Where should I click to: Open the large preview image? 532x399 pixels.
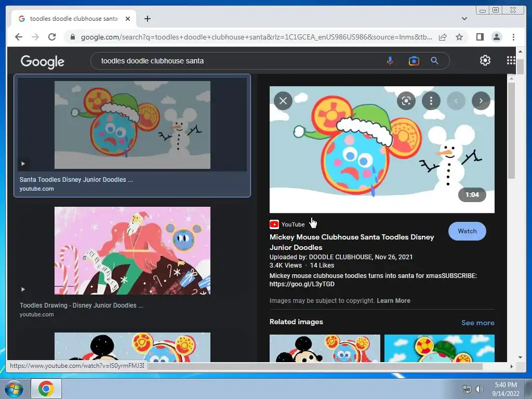[382, 149]
